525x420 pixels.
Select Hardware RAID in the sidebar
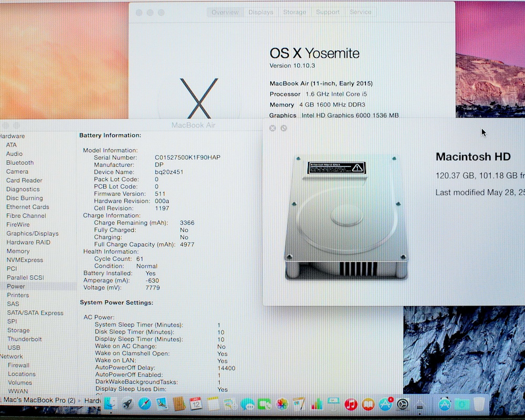pyautogui.click(x=28, y=242)
